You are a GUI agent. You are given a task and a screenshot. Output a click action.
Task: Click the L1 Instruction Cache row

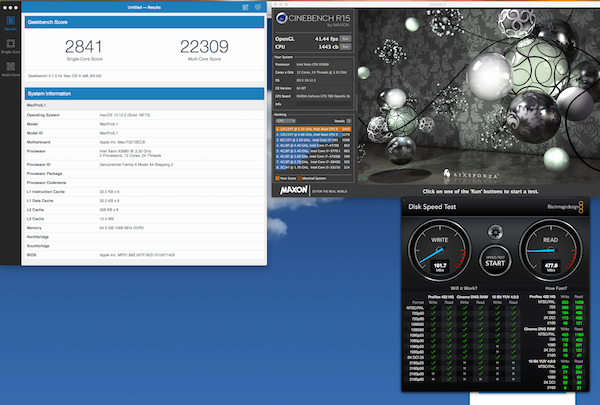tap(144, 191)
